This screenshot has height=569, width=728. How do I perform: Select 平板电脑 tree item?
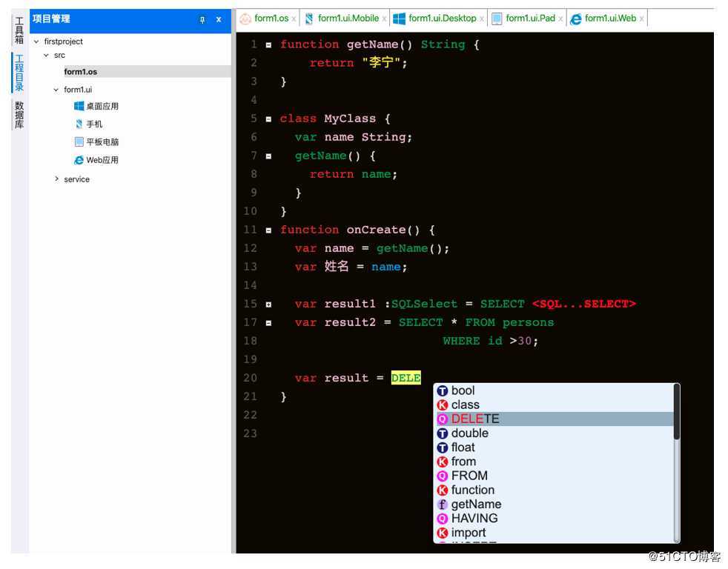[x=102, y=142]
